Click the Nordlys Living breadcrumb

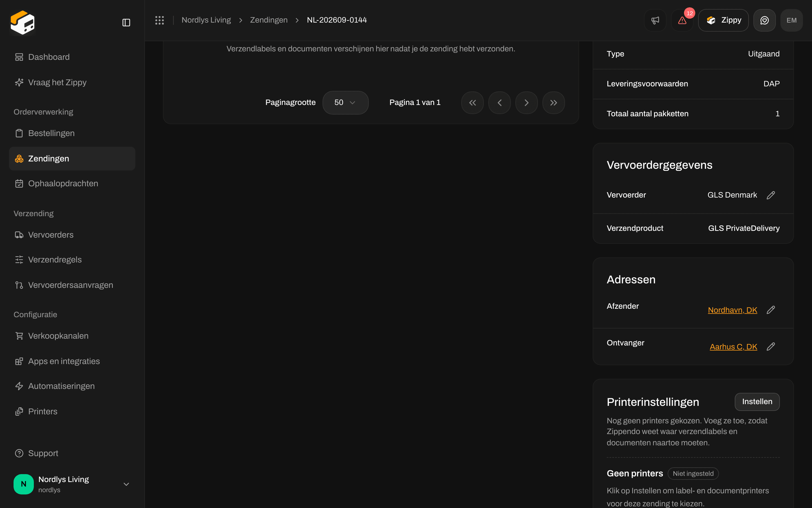tap(206, 20)
